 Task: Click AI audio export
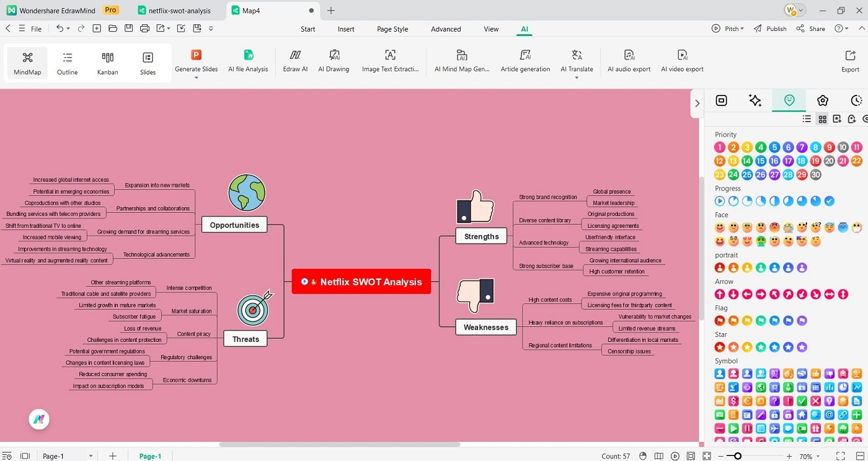pyautogui.click(x=629, y=61)
